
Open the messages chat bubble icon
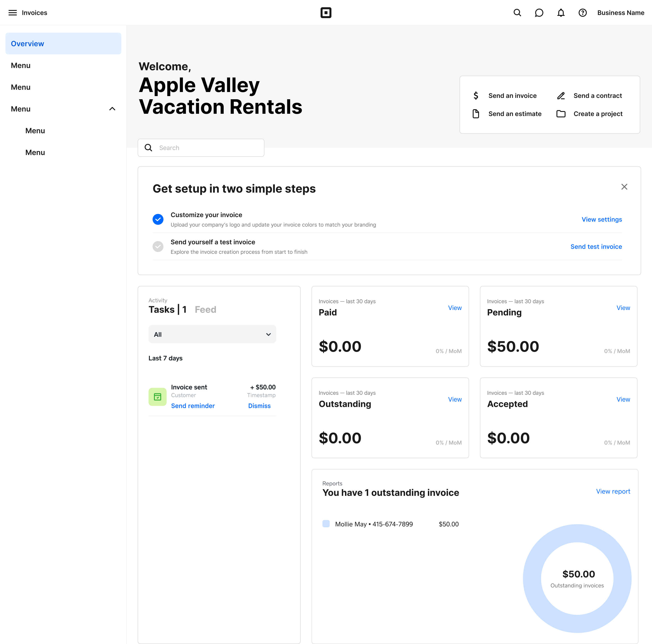tap(539, 13)
